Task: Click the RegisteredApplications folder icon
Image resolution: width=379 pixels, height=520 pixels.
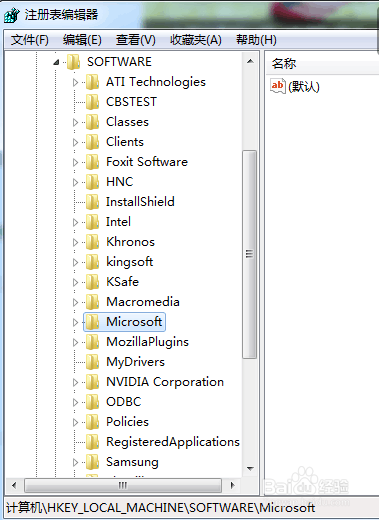Action: pos(92,442)
